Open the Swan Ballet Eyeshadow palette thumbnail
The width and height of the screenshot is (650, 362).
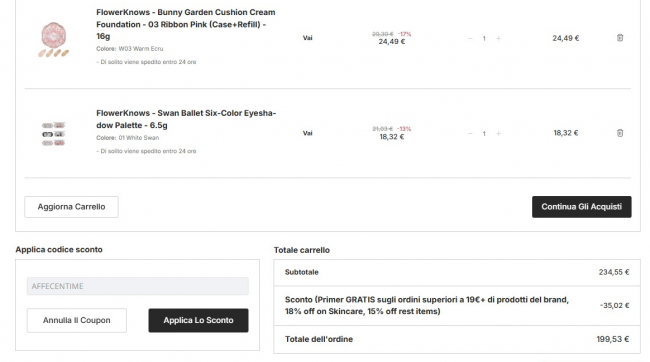(x=53, y=134)
